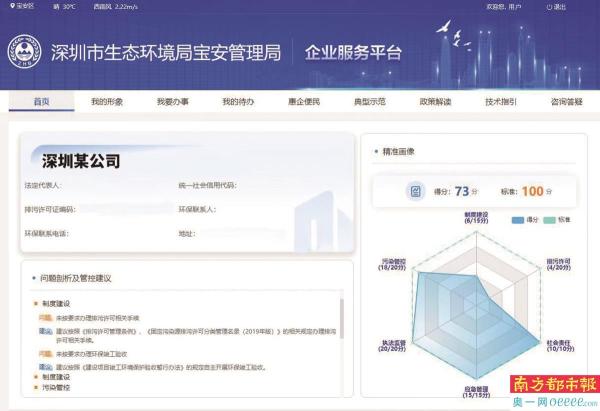Screen dimensions: 600x411
Task: Click the 退出 logout icon
Action: pos(546,7)
